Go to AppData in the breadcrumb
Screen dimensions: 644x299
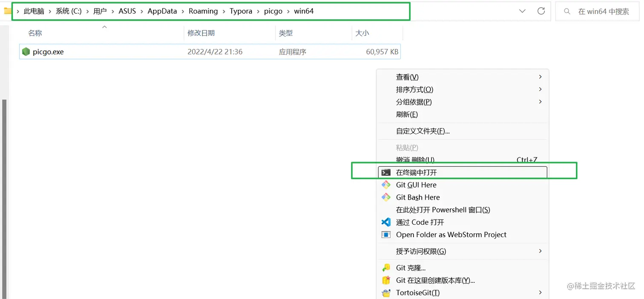(162, 12)
